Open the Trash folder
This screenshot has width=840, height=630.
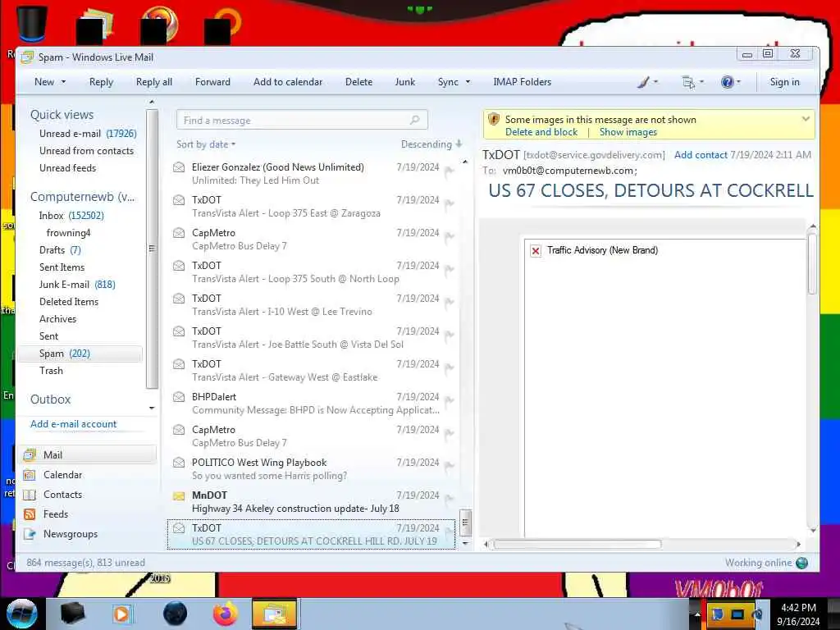[51, 371]
